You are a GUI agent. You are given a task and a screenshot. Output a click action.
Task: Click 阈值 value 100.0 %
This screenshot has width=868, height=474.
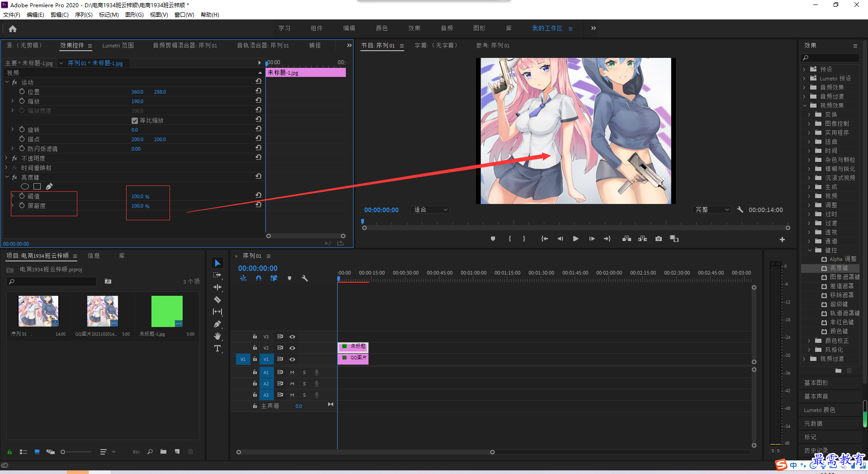pyautogui.click(x=141, y=196)
